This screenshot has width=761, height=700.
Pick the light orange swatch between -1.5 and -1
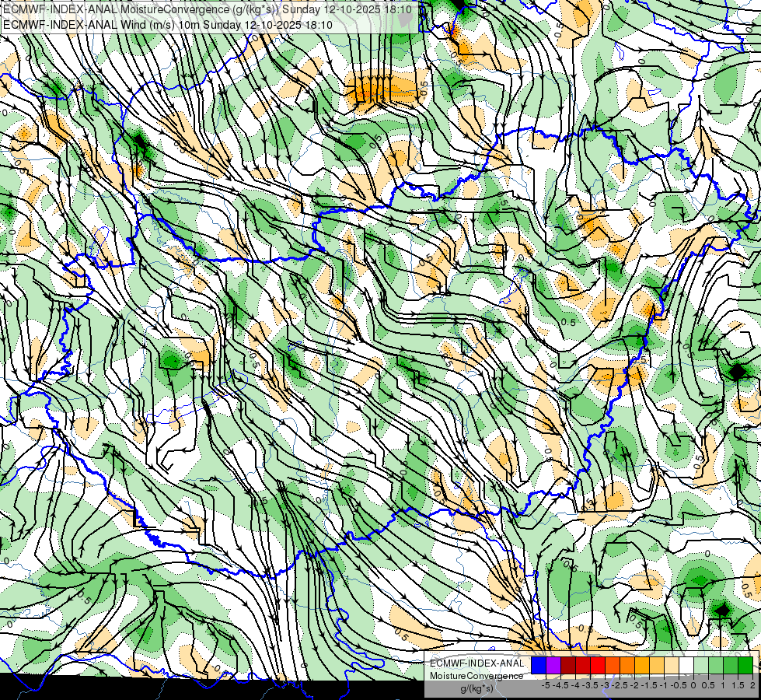point(657,665)
